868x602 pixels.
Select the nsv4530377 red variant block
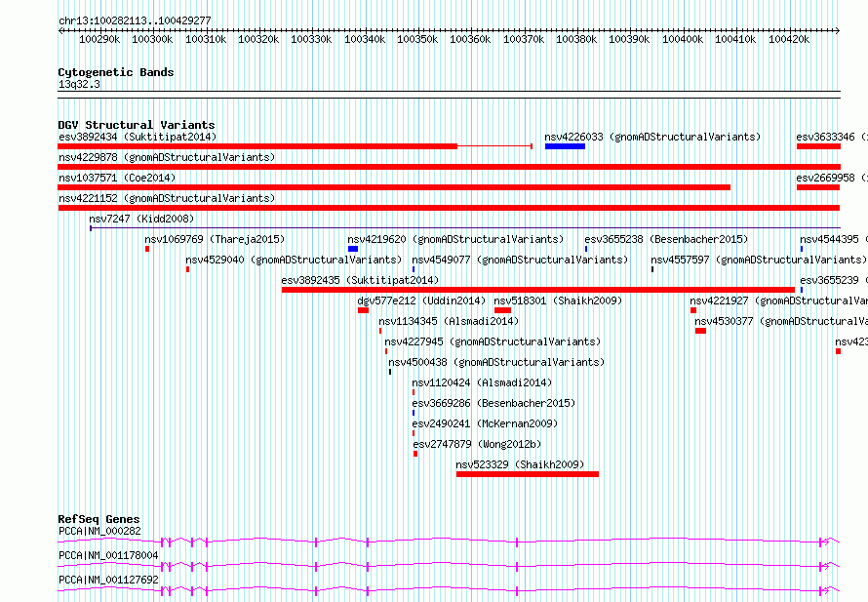701,331
